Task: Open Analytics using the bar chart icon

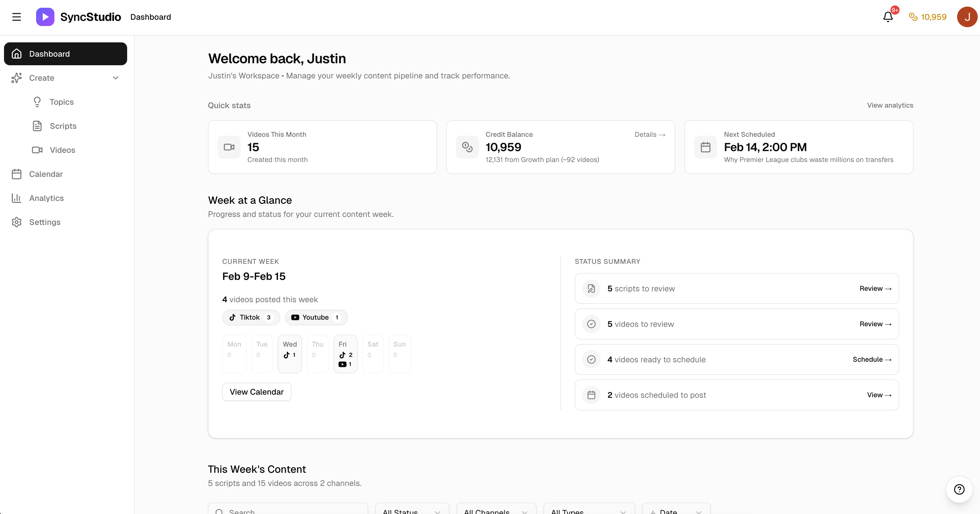Action: [17, 198]
